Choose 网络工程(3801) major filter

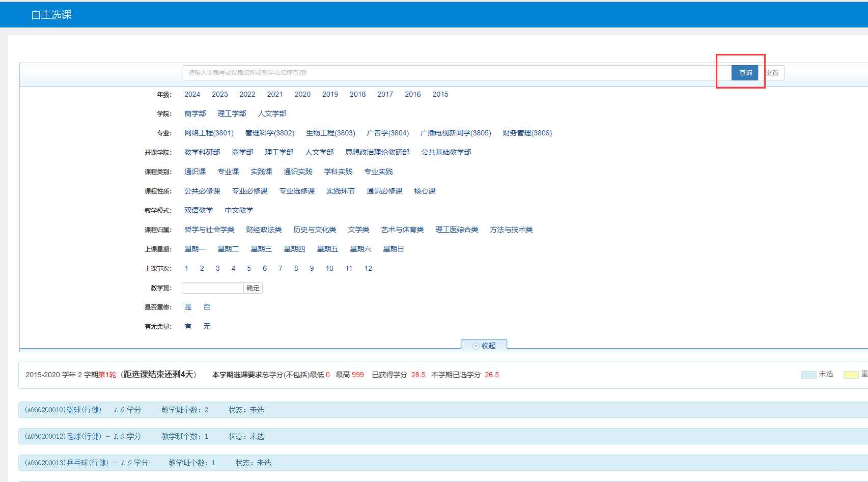coord(209,133)
